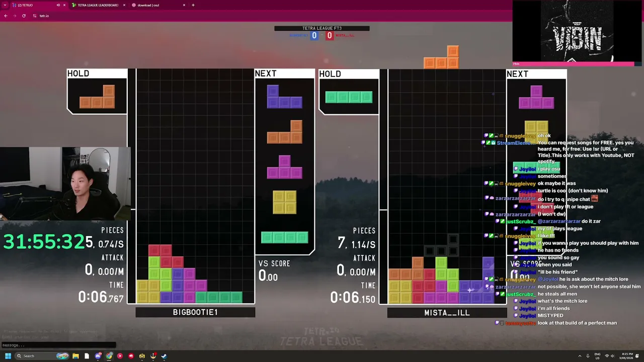Switch to the TETR.IO tab
Viewport: 644px width, 362px height.
35,5
